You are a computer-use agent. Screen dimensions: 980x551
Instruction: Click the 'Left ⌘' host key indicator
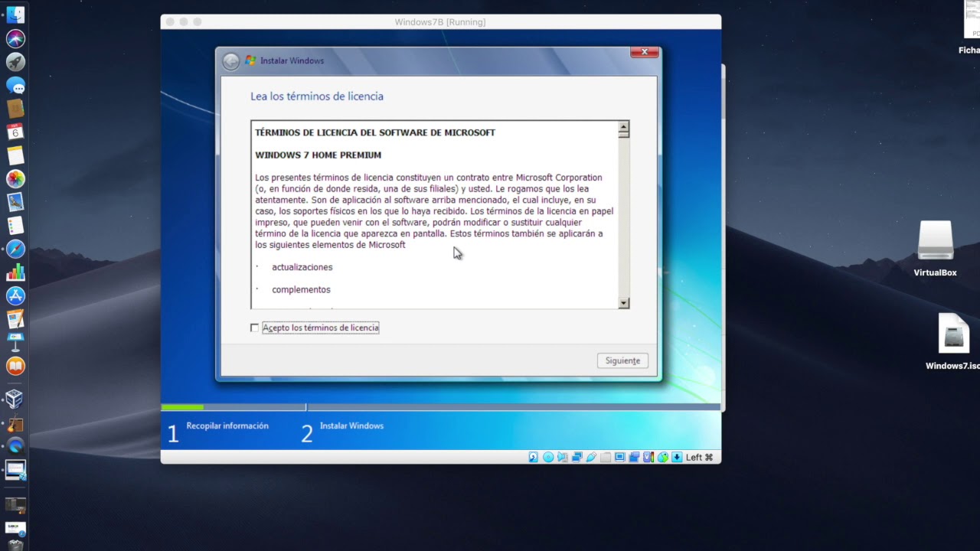pyautogui.click(x=700, y=457)
